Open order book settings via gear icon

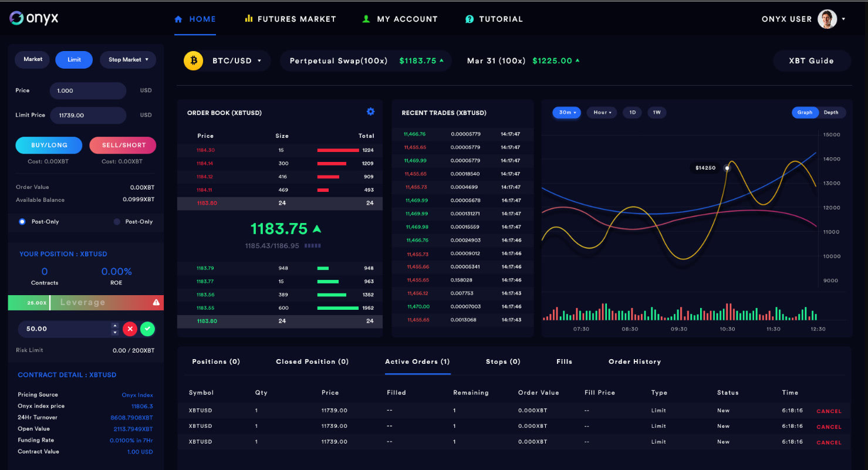pos(370,111)
